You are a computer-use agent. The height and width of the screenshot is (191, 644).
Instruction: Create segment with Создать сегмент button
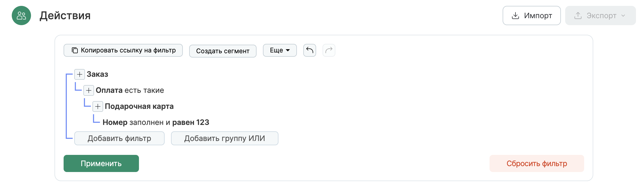pyautogui.click(x=223, y=51)
